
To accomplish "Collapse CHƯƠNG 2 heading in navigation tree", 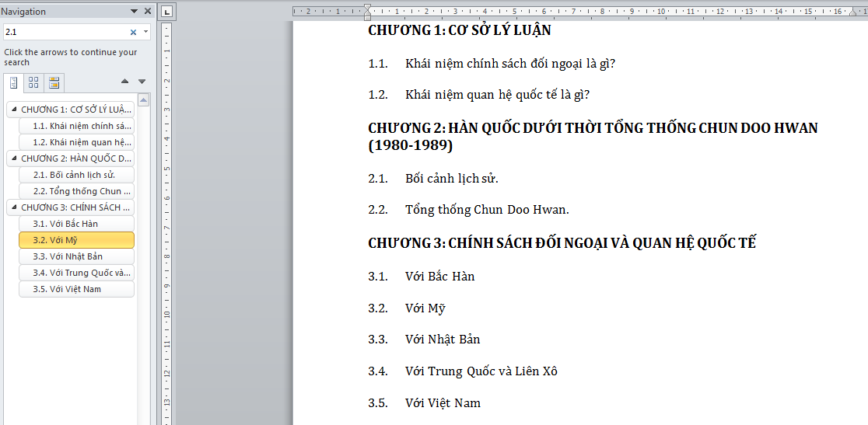I will click(15, 158).
